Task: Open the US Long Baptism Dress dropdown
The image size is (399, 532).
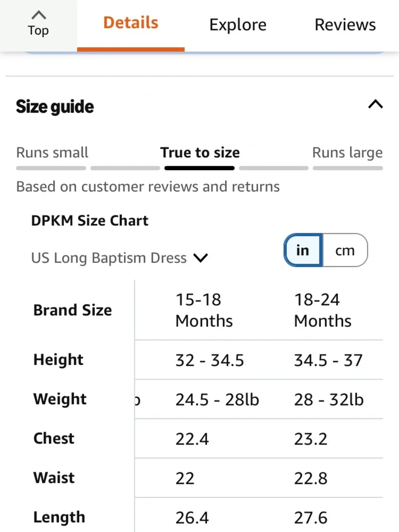Action: click(120, 258)
